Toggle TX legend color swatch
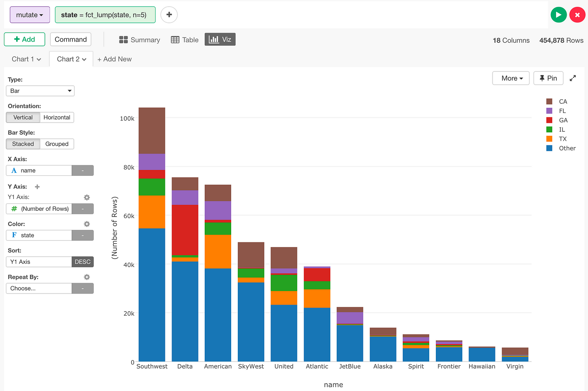This screenshot has width=588, height=391. click(549, 139)
